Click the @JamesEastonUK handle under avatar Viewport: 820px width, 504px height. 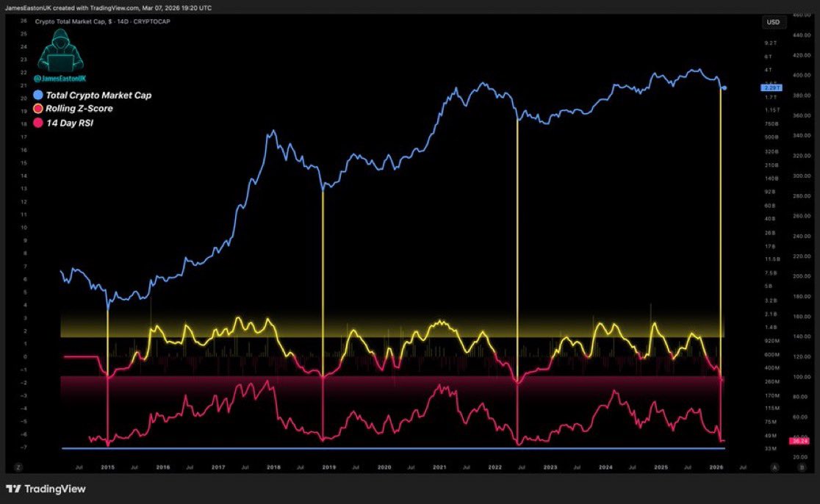pyautogui.click(x=60, y=79)
